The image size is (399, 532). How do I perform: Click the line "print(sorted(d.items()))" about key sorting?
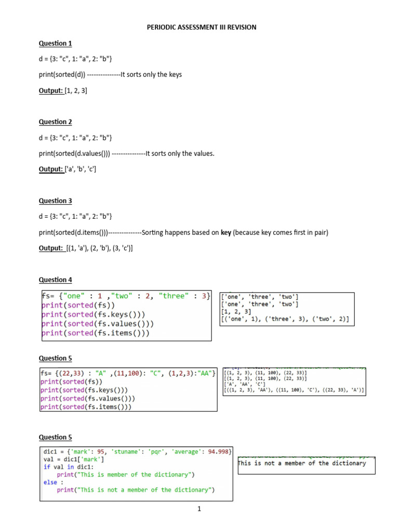[183, 233]
